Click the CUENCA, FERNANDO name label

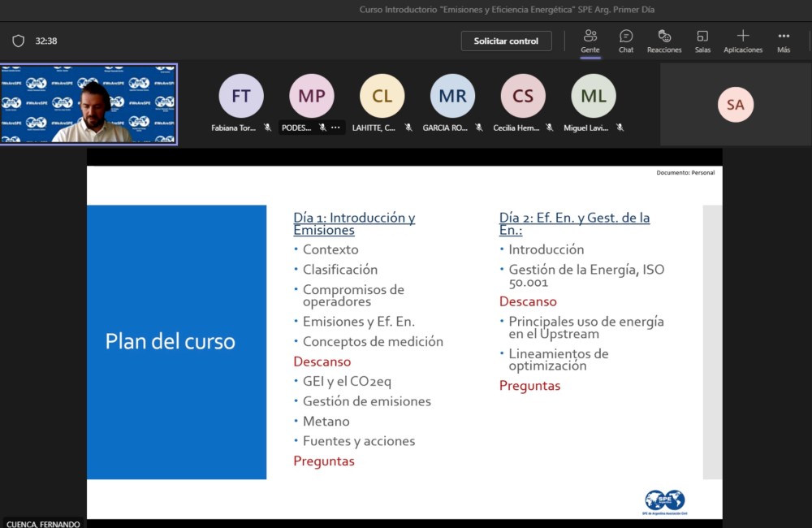[43, 524]
